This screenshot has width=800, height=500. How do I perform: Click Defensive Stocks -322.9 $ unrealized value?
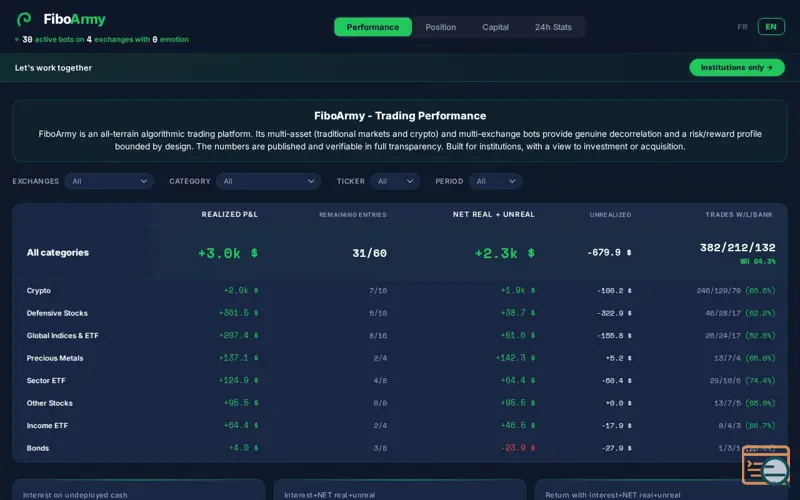614,313
